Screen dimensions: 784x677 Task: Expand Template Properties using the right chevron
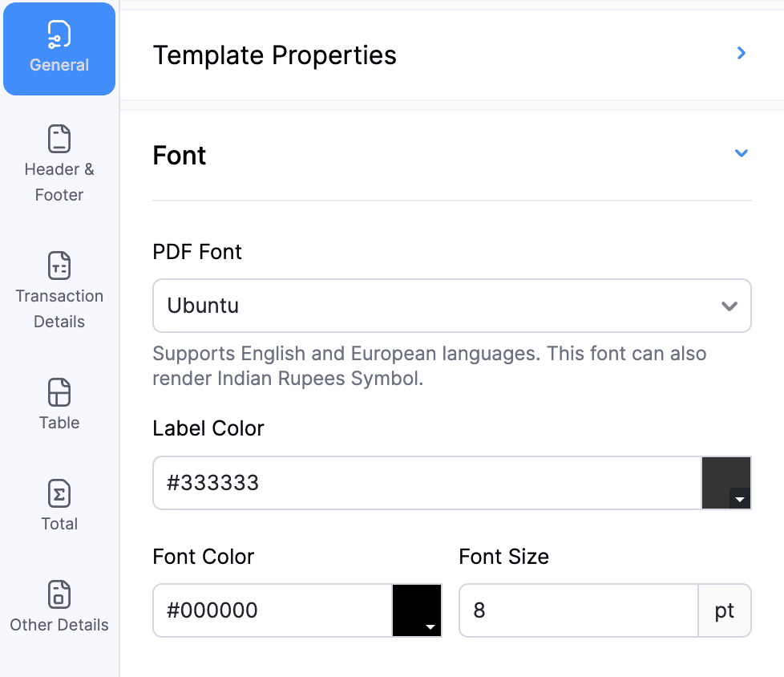point(742,54)
